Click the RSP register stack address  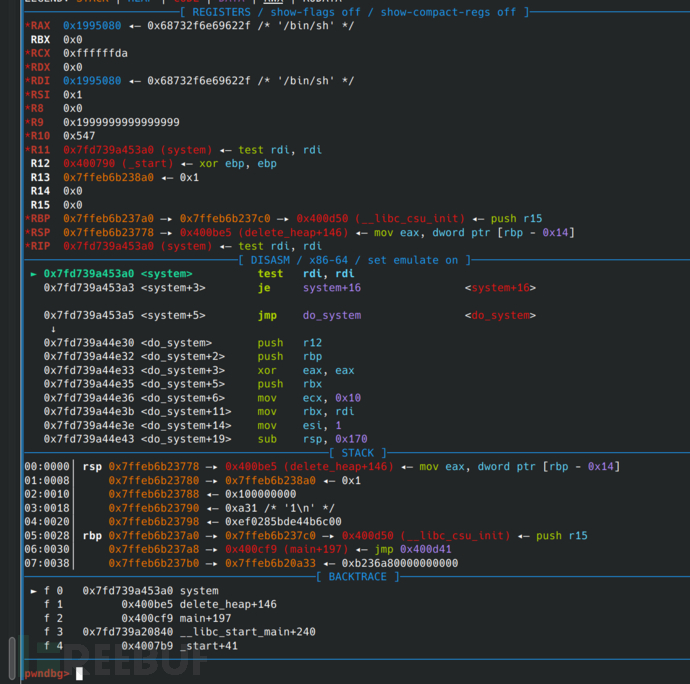pyautogui.click(x=108, y=232)
